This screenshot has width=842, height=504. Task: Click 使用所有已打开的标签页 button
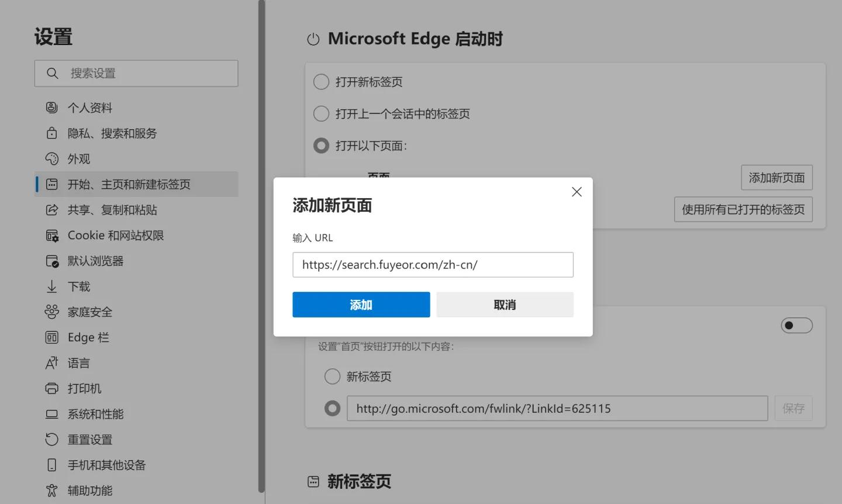point(743,209)
